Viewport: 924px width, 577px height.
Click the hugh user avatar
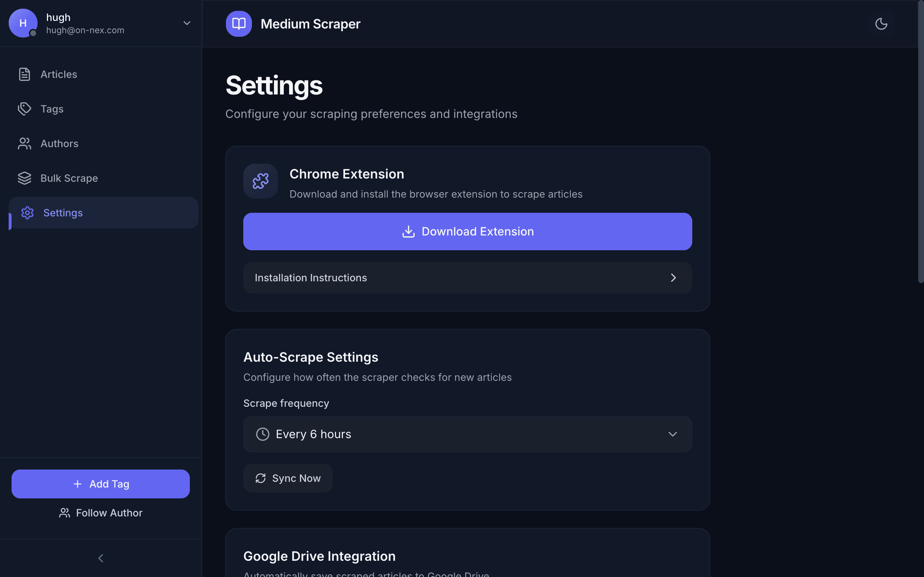pos(23,23)
